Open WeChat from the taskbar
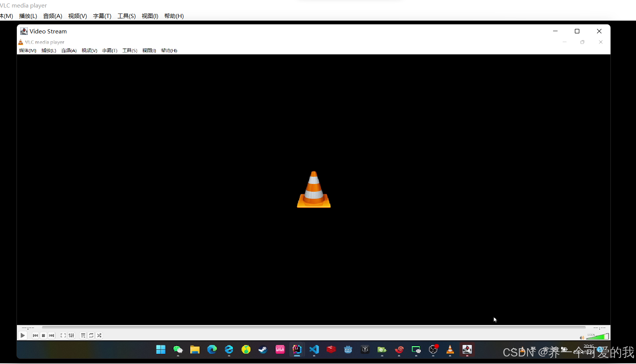The width and height of the screenshot is (636, 364). click(178, 349)
